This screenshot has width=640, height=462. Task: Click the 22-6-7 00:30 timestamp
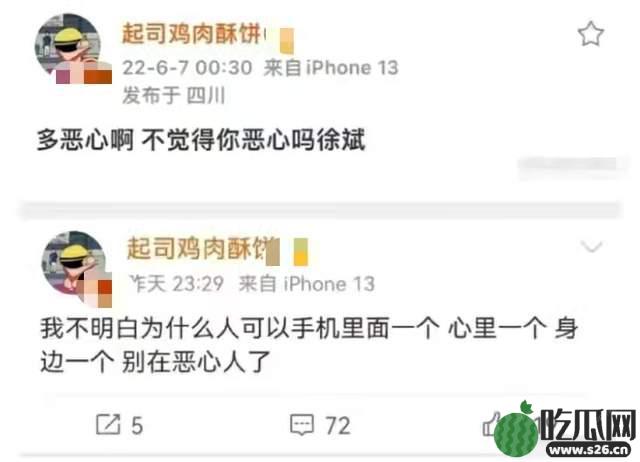[187, 67]
